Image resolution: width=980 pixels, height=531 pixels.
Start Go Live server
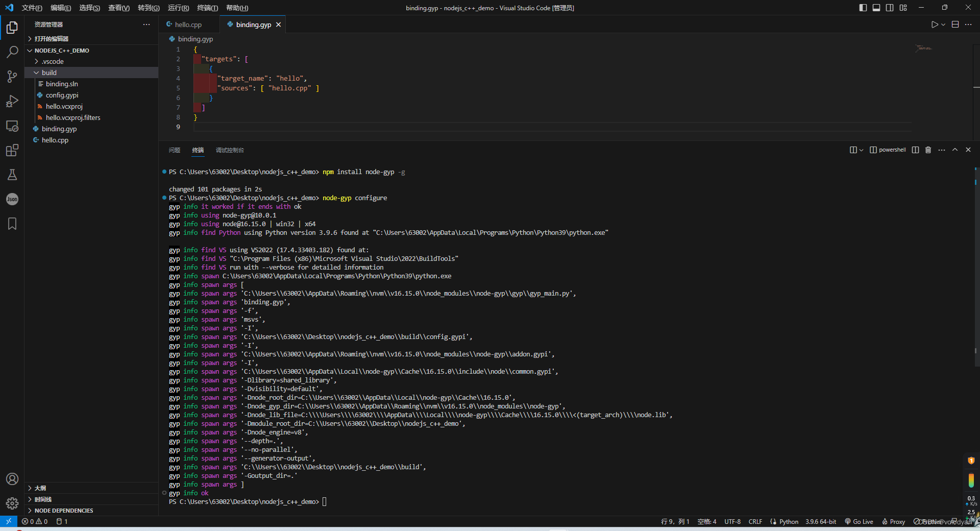pos(859,521)
